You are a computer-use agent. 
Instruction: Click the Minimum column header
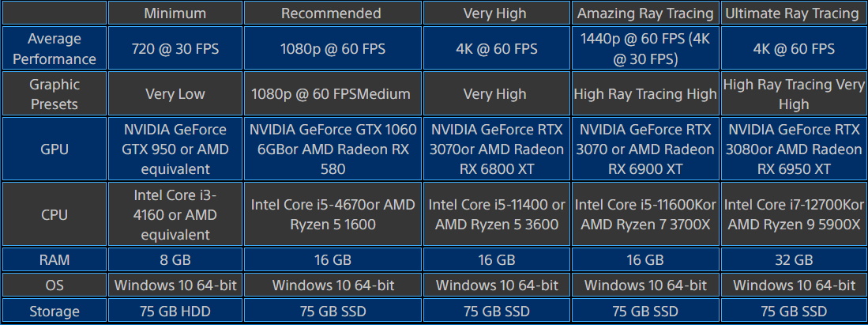click(175, 13)
